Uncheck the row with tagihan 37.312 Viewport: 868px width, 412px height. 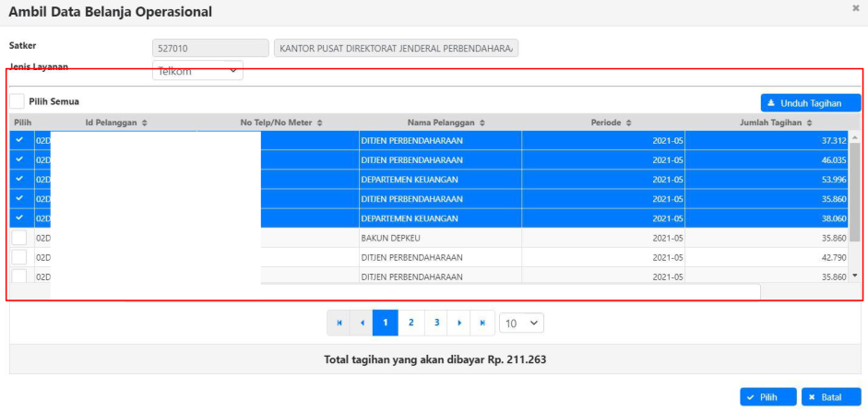[19, 141]
